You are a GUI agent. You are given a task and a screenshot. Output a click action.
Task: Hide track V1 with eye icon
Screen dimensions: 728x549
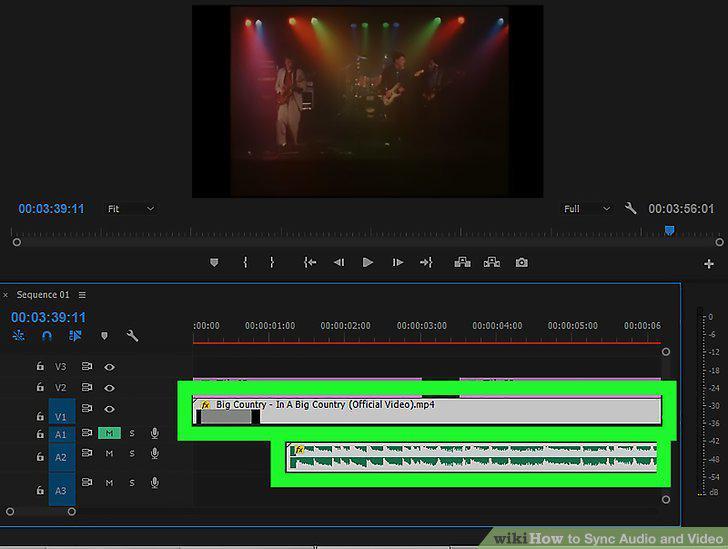coord(110,409)
